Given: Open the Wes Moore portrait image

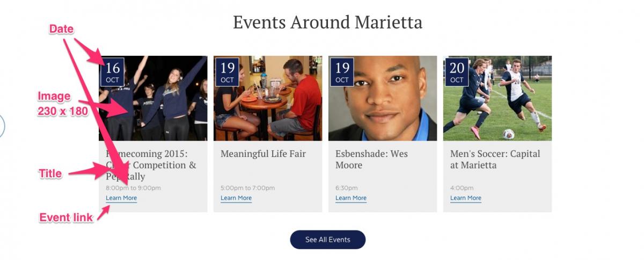Looking at the screenshot, I should [x=383, y=98].
